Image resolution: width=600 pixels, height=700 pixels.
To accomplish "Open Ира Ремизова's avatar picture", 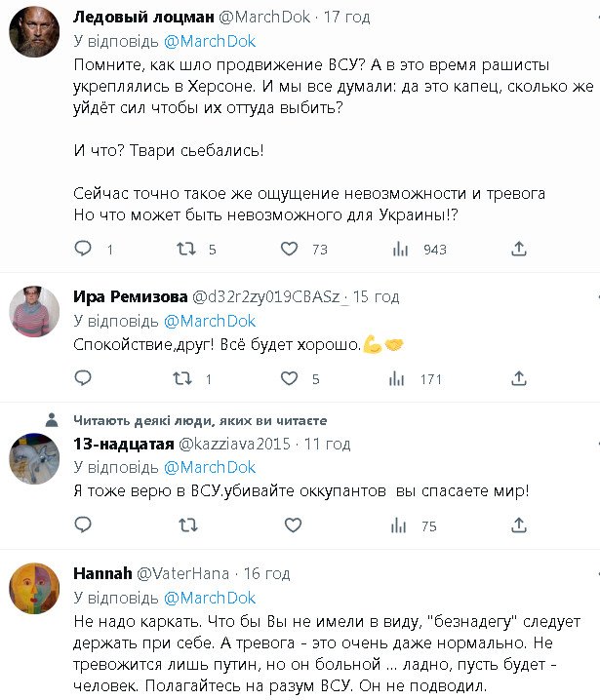I will tap(35, 312).
